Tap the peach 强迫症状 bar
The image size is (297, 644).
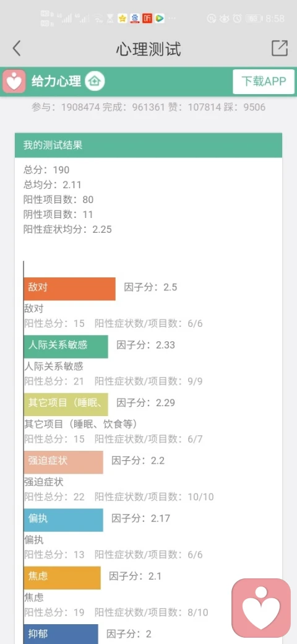tap(63, 463)
